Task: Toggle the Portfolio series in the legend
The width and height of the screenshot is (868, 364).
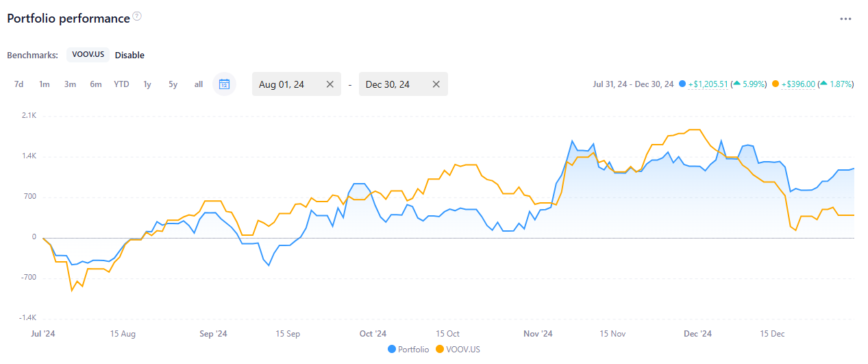Action: tap(408, 350)
